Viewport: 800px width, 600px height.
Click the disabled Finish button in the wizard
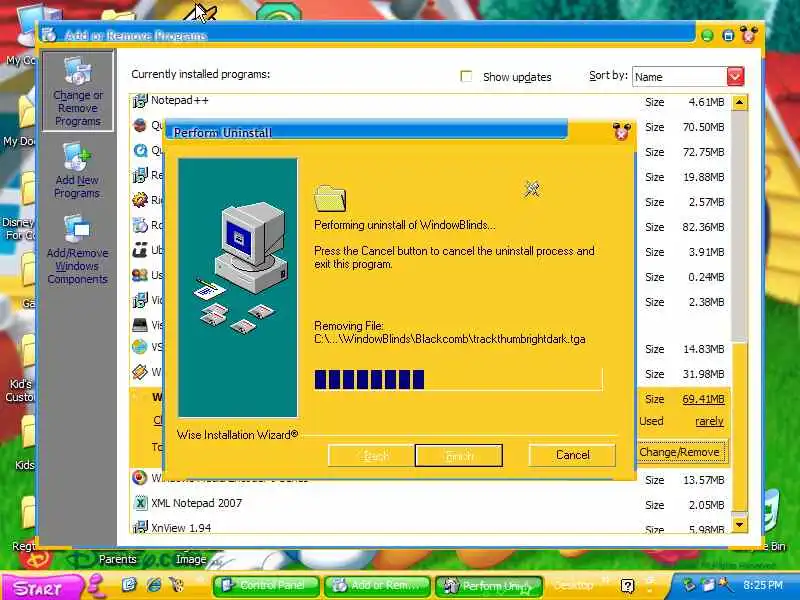tap(459, 456)
